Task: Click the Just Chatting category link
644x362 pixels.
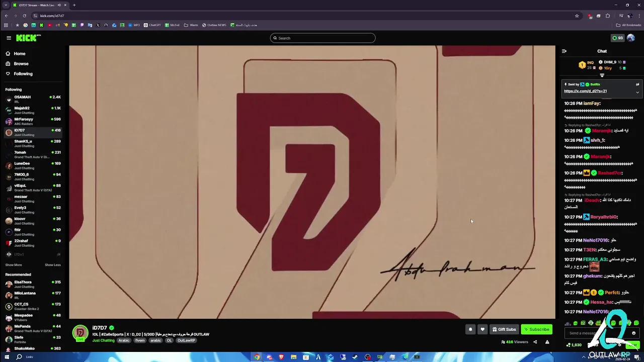Action: pos(103,340)
